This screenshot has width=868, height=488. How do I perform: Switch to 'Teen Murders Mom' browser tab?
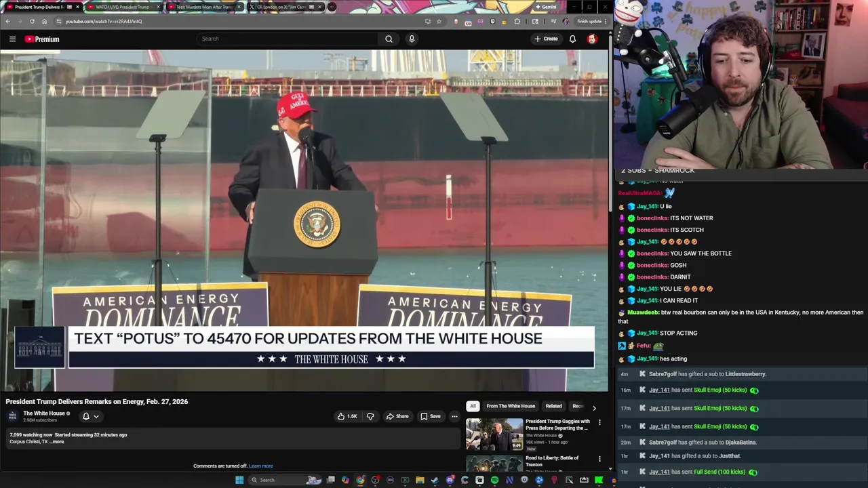coord(203,7)
